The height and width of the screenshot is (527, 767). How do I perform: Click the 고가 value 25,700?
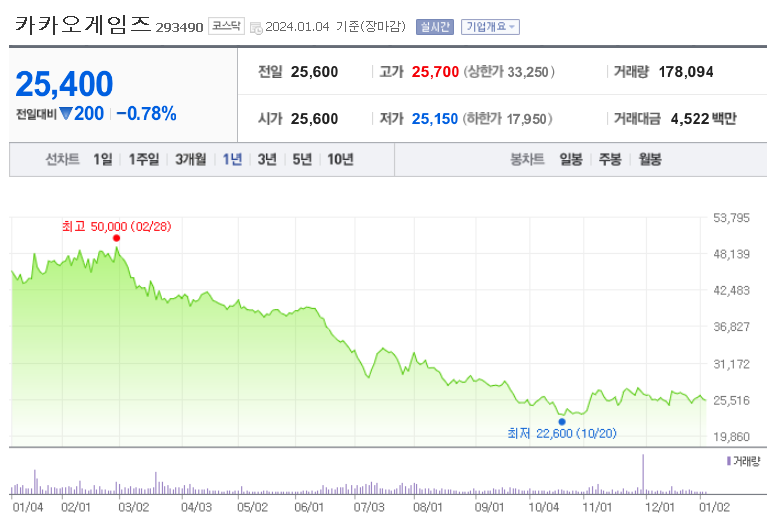tap(435, 72)
